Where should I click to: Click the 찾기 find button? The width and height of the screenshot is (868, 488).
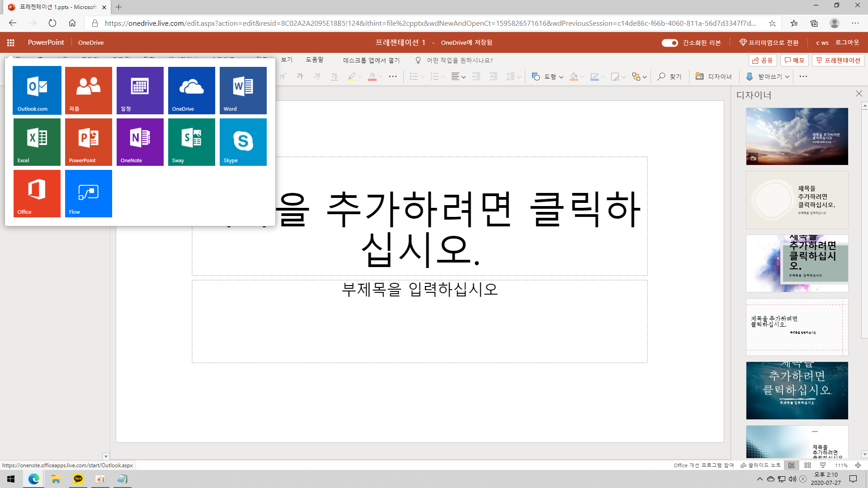[670, 77]
